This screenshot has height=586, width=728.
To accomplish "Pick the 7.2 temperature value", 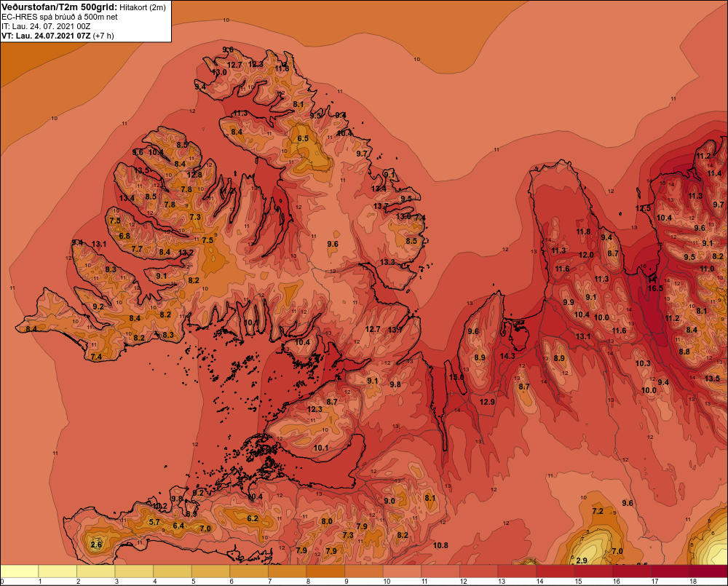I will tap(598, 511).
